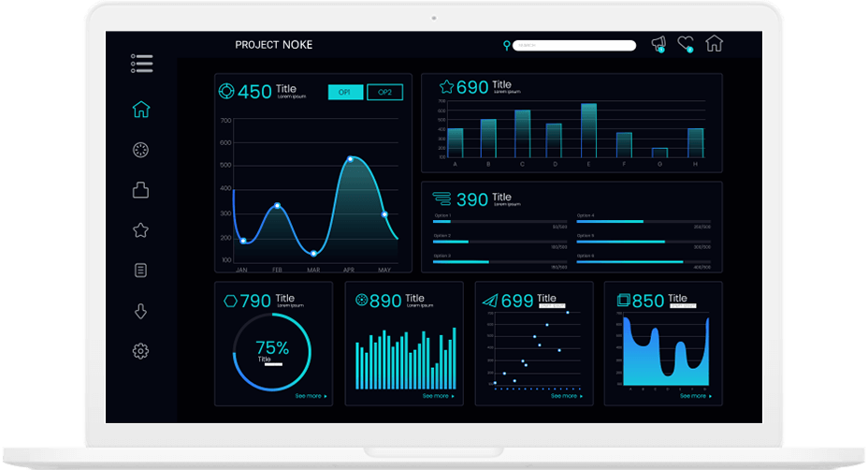
Task: Open the stamp-shaped sidebar icon
Action: [x=141, y=190]
